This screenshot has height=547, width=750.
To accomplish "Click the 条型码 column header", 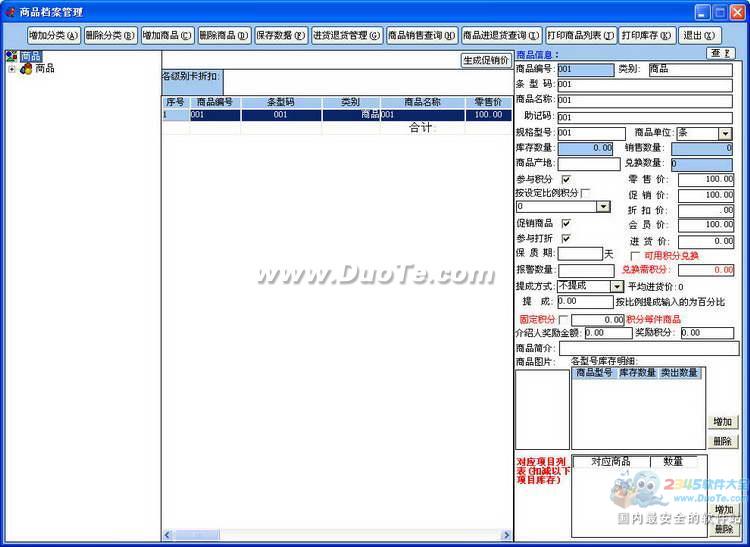I will click(281, 102).
